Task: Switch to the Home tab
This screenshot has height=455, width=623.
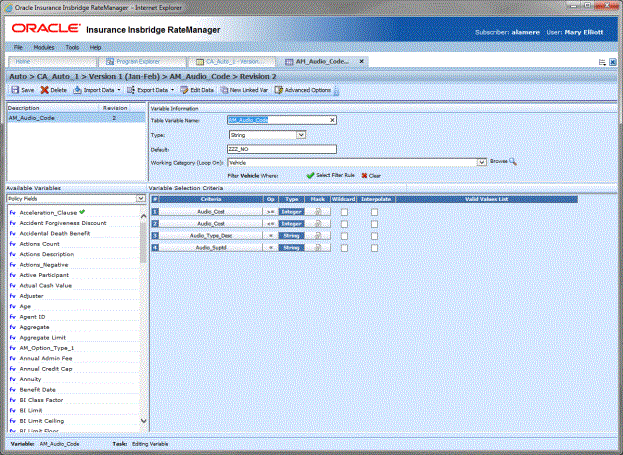Action: click(52, 62)
